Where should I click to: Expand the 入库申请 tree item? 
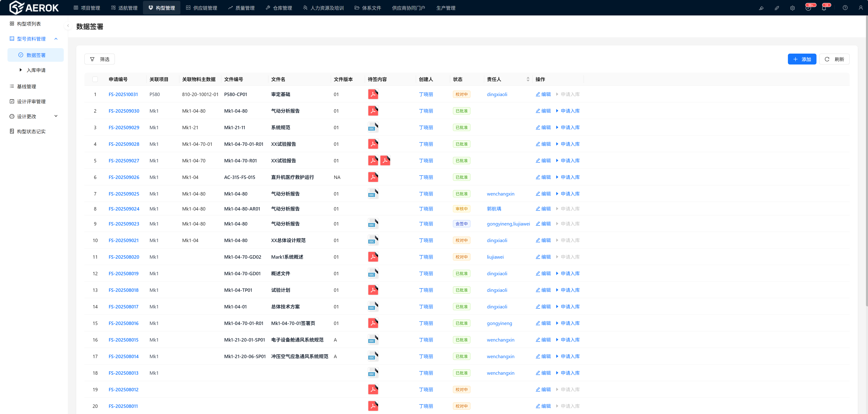point(21,70)
